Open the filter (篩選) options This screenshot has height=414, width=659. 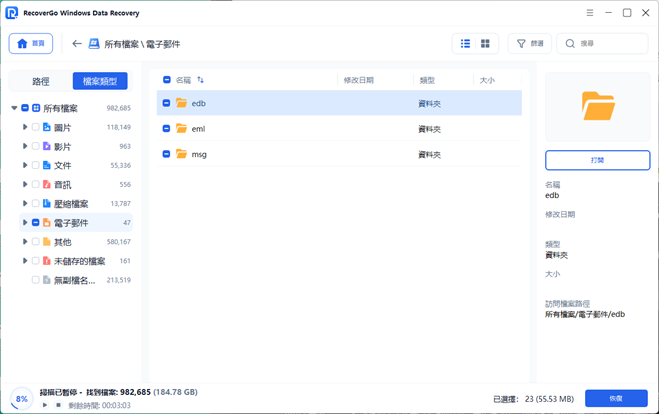pos(530,43)
